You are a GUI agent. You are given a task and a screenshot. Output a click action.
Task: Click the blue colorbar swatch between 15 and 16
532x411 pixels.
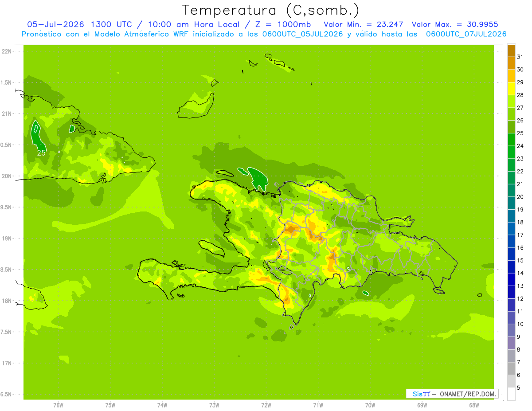(511, 254)
